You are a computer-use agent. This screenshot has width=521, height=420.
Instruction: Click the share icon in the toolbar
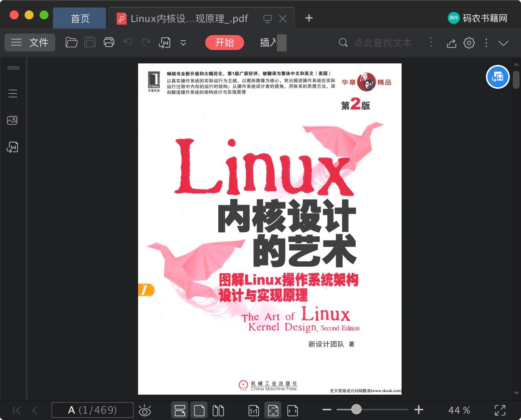coord(452,43)
